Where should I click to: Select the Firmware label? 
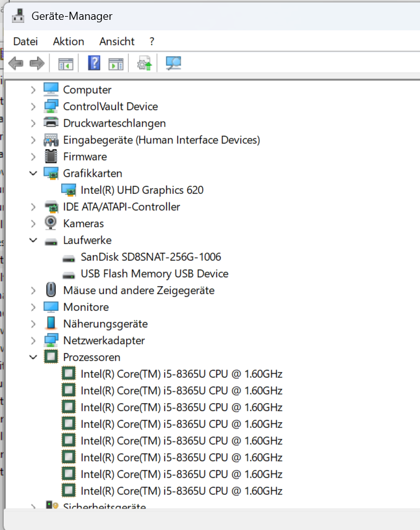pos(85,157)
